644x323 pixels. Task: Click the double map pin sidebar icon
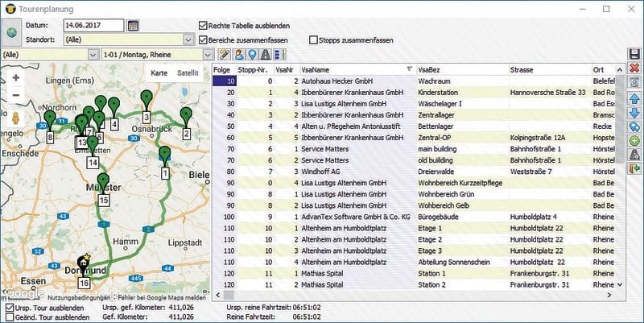pyautogui.click(x=634, y=127)
